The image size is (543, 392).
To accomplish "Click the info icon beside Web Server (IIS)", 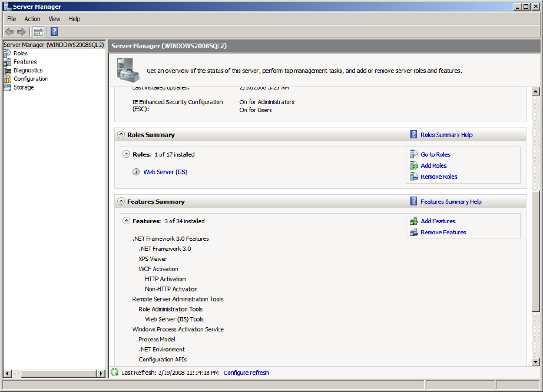I will tap(136, 172).
